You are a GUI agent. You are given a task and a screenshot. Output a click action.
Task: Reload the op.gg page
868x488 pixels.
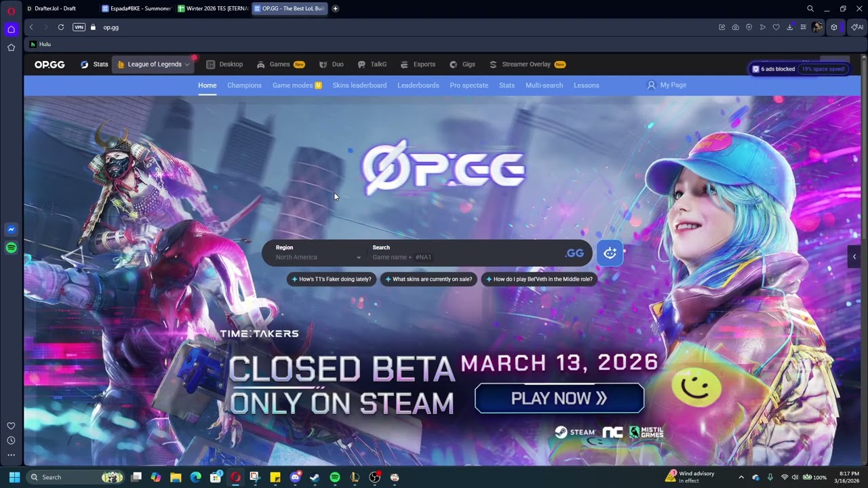click(61, 27)
